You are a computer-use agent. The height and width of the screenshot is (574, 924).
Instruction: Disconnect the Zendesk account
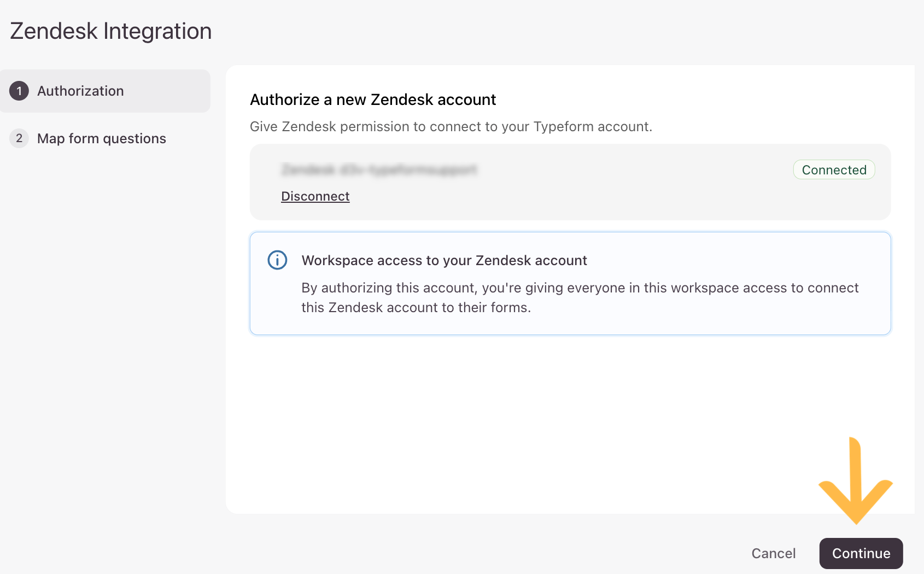coord(315,196)
